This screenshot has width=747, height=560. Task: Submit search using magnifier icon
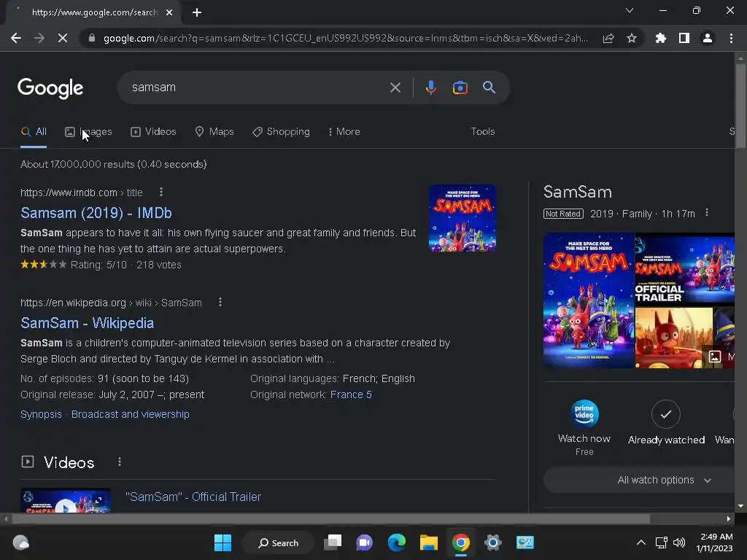(x=489, y=87)
